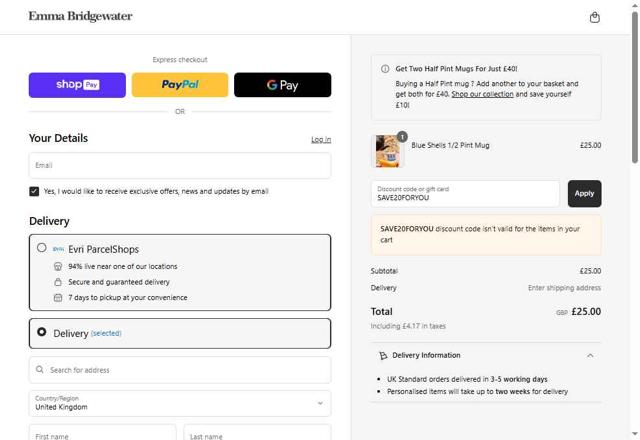Open the shopping bag icon in header
This screenshot has width=640, height=440.
(595, 17)
